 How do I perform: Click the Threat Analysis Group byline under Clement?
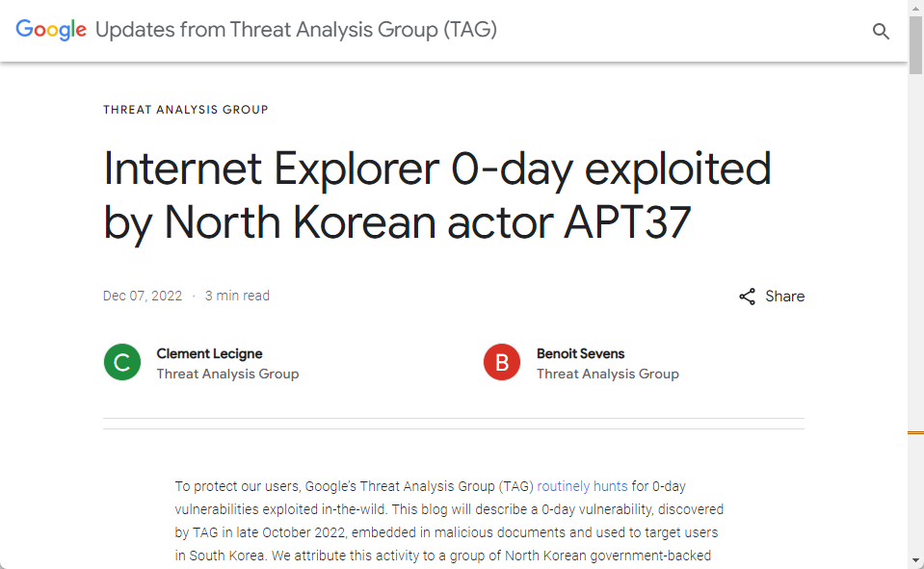[x=228, y=374]
